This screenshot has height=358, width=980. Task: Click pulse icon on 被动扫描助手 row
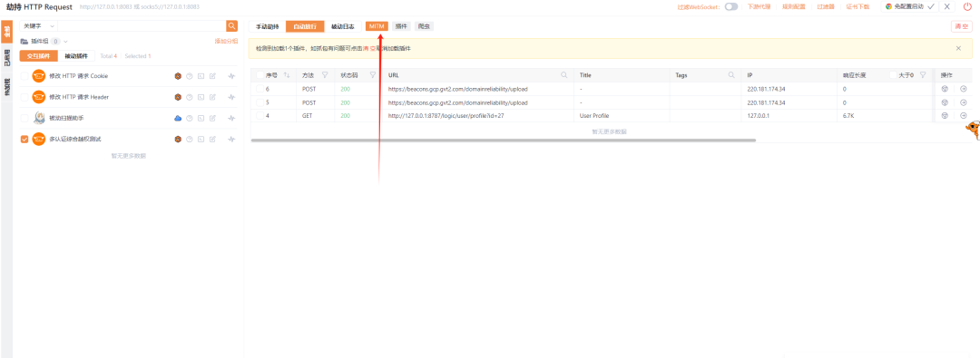coord(231,118)
